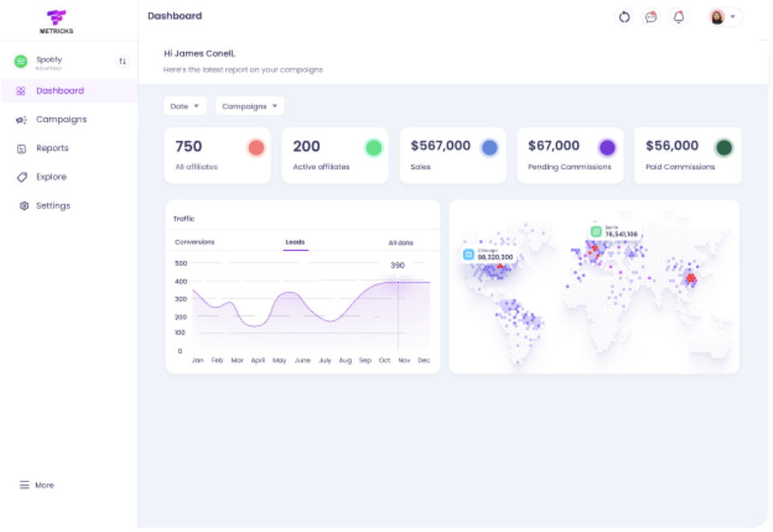Click the More button in sidebar
Viewport: 773px width, 532px height.
click(x=37, y=486)
